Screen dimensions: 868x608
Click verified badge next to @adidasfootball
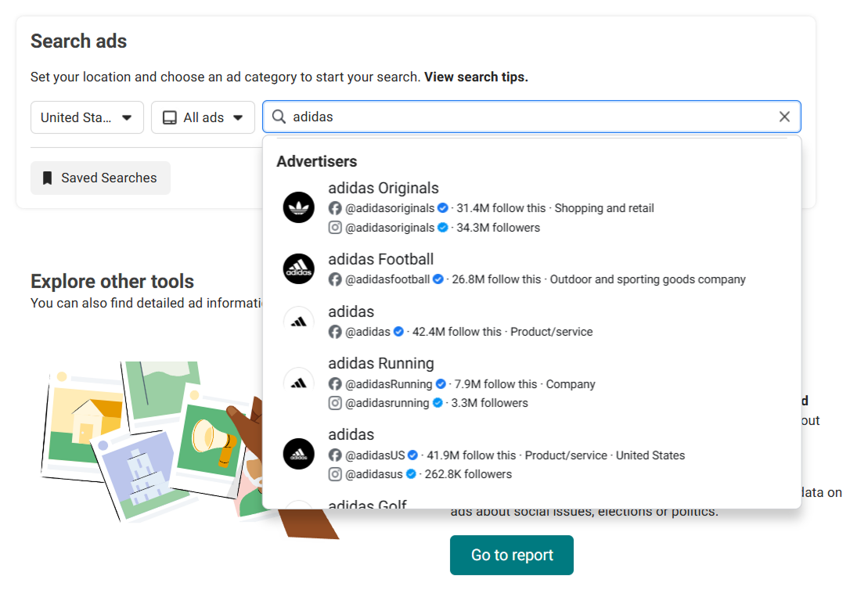pyautogui.click(x=438, y=279)
